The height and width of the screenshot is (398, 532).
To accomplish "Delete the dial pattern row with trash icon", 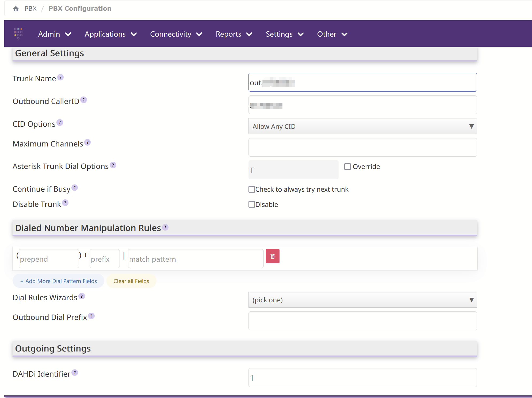I will 273,256.
